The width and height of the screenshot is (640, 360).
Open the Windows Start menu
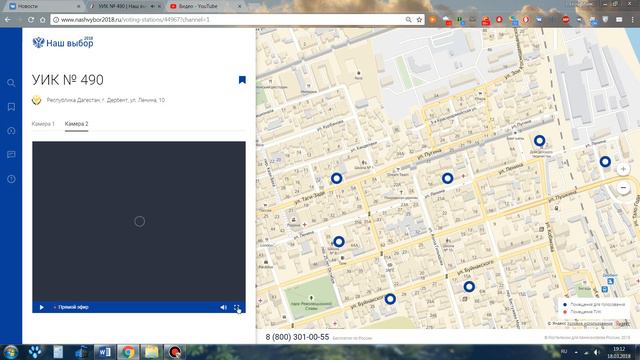(x=11, y=351)
